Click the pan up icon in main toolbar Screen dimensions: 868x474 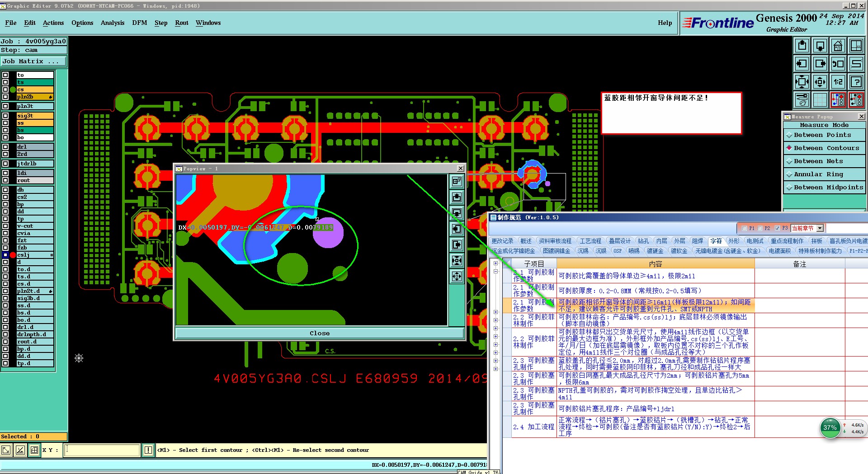coord(802,46)
